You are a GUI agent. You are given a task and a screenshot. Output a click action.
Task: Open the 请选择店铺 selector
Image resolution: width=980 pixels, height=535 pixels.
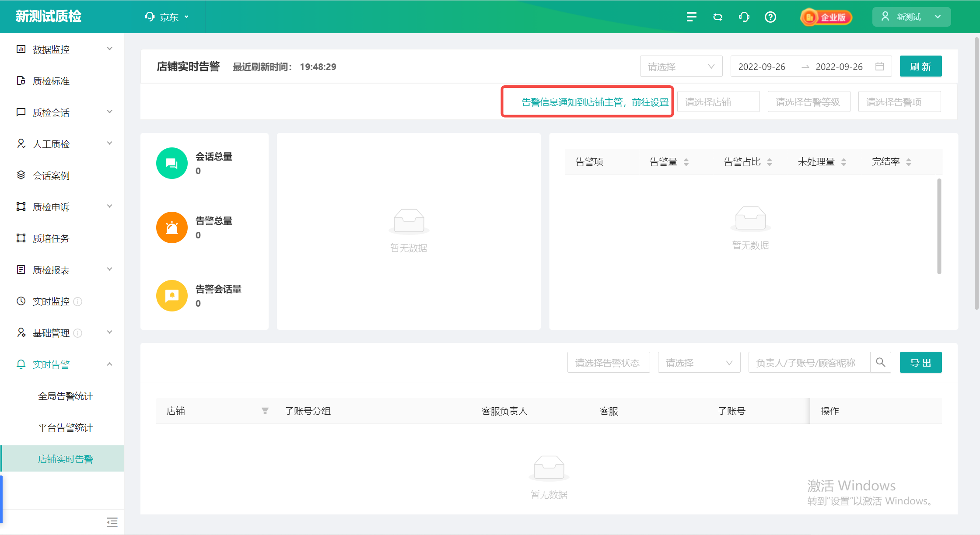click(718, 102)
